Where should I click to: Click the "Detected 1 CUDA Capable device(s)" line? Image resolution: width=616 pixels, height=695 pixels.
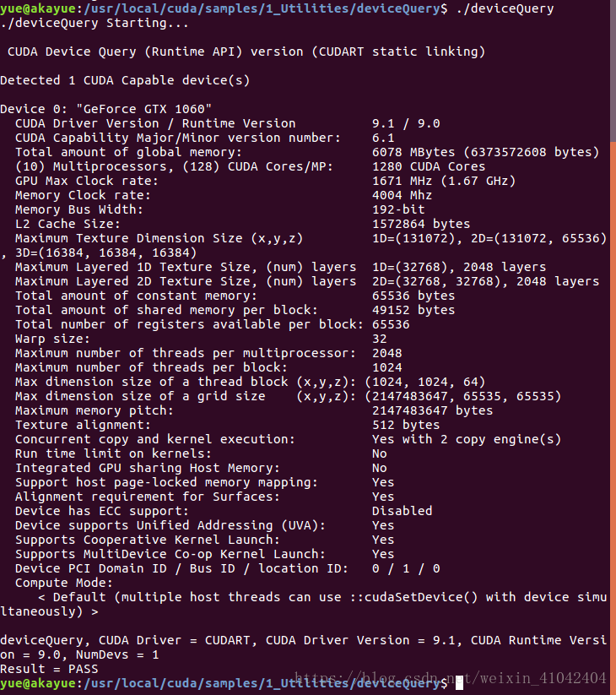[125, 80]
